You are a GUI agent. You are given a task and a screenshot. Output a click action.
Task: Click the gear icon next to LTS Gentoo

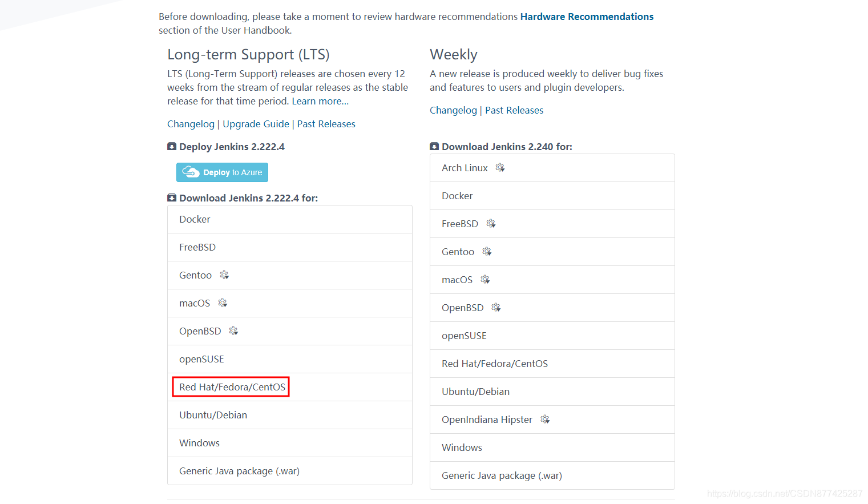(224, 275)
